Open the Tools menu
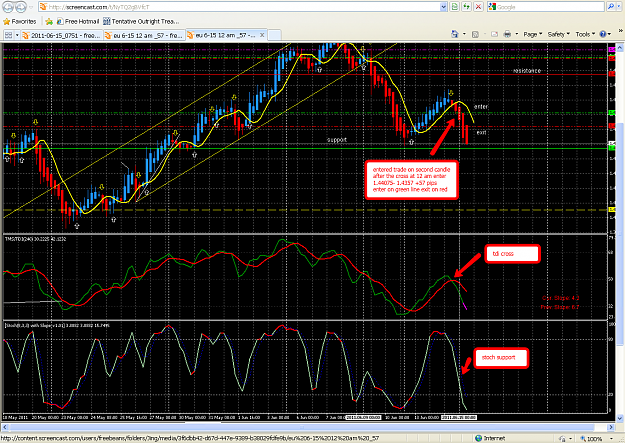Screen dimensions: 625x443 tap(585, 34)
